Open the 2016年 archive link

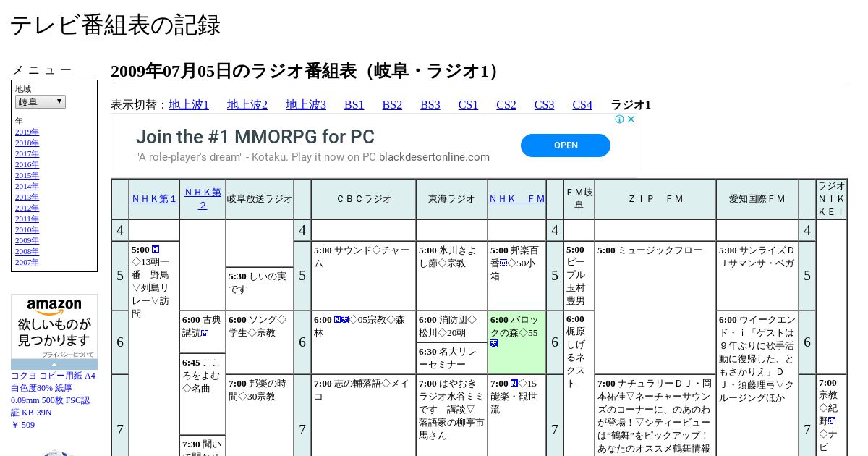(x=27, y=164)
